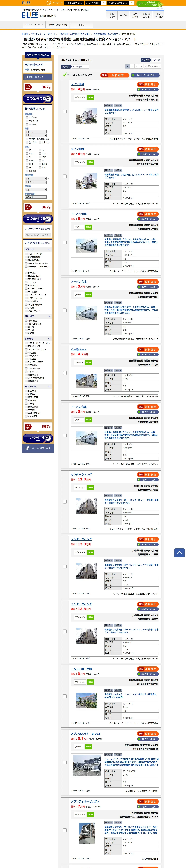Screen dimensions: 186x868
Task: Add ドムス三輪 西館 to 検討リスト
Action: (x=148, y=674)
